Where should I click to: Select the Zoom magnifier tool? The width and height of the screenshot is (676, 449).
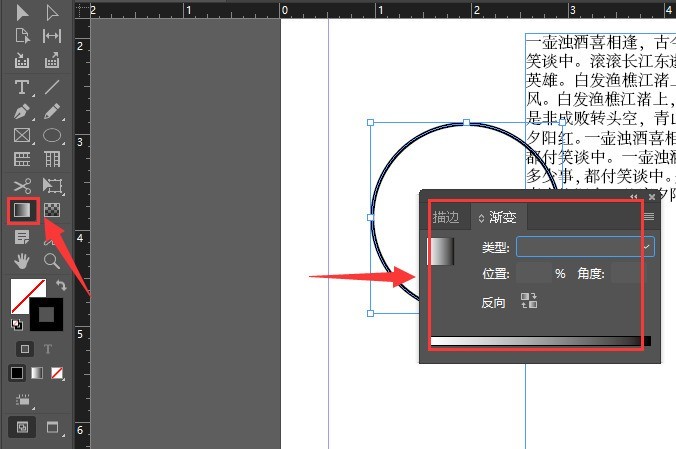(x=52, y=261)
